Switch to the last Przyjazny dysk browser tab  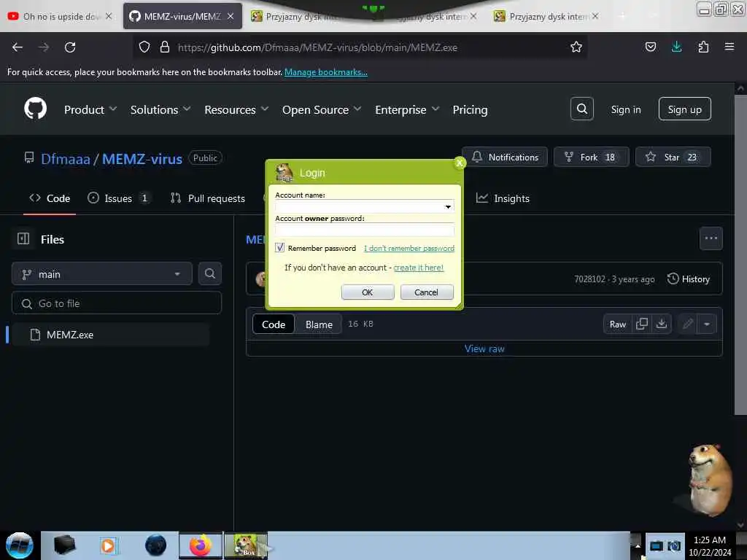click(x=546, y=16)
